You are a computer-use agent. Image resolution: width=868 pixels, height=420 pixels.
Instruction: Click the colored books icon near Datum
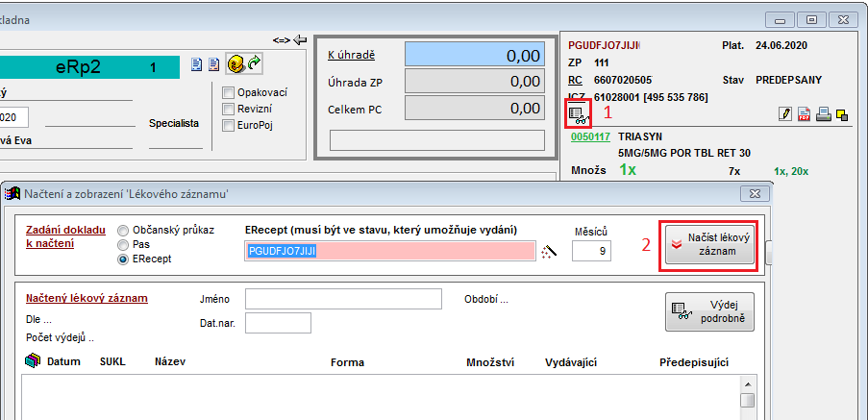point(33,361)
